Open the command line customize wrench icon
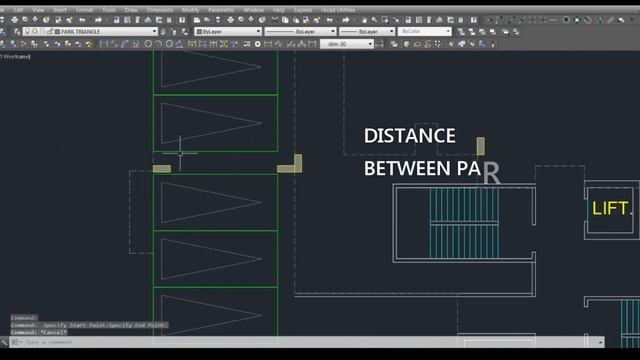Viewport: 640px width, 360px height. pyautogui.click(x=4, y=342)
